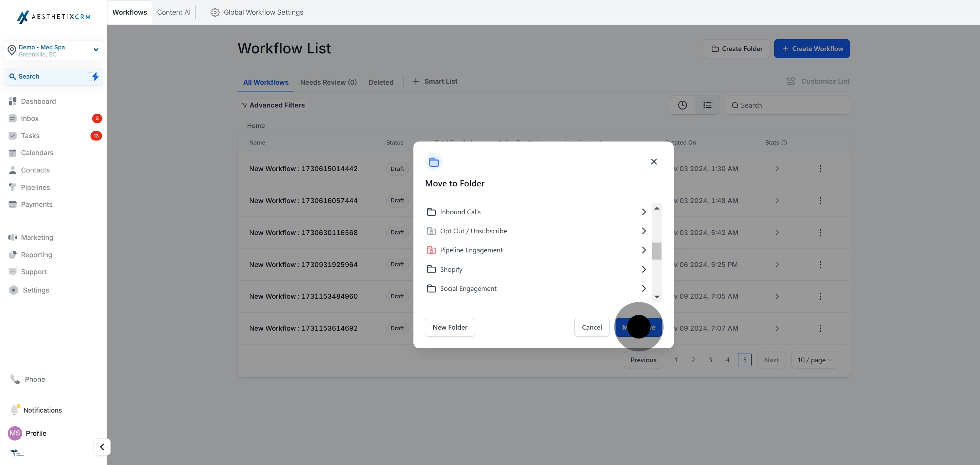Switch to the Content AI tab

(174, 12)
